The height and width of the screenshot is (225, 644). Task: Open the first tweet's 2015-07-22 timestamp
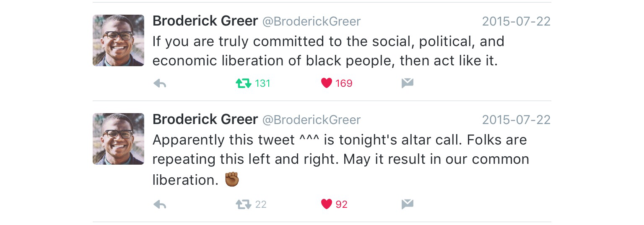tap(516, 21)
